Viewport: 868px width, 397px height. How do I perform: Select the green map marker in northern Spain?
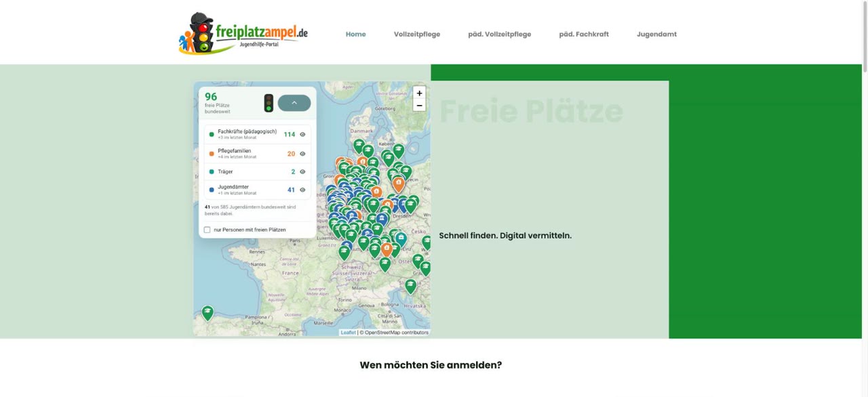pyautogui.click(x=208, y=313)
